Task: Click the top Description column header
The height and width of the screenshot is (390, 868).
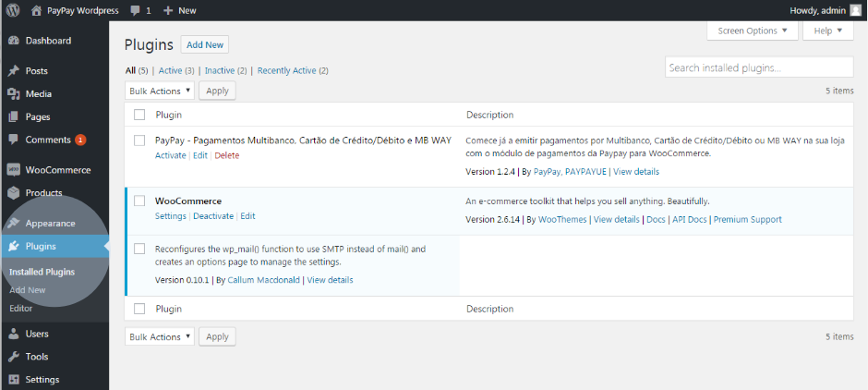Action: click(x=490, y=116)
